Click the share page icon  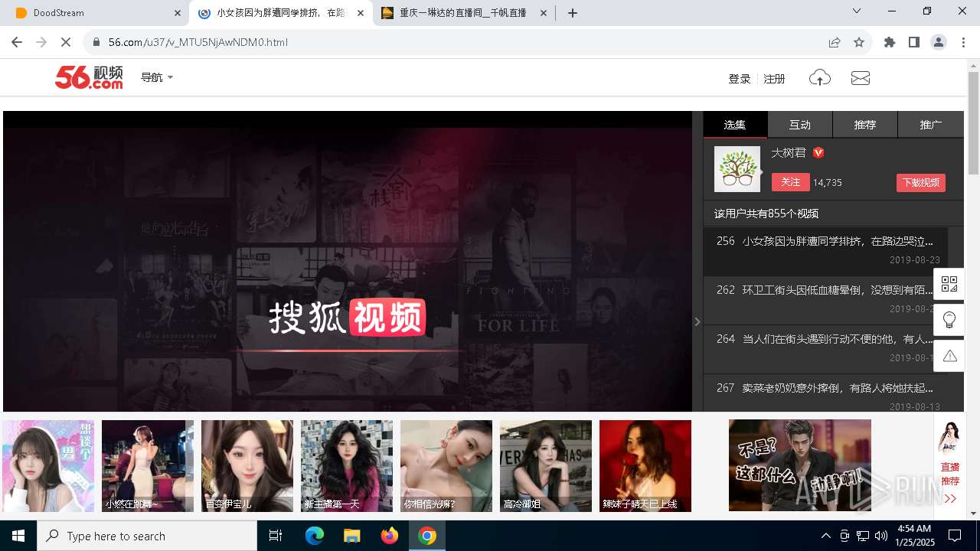[x=835, y=42]
